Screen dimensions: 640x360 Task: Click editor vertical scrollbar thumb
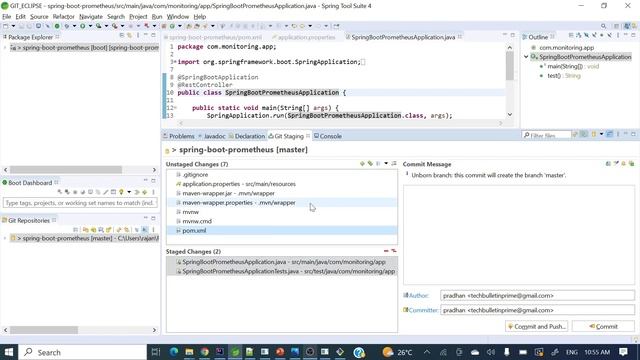point(509,66)
